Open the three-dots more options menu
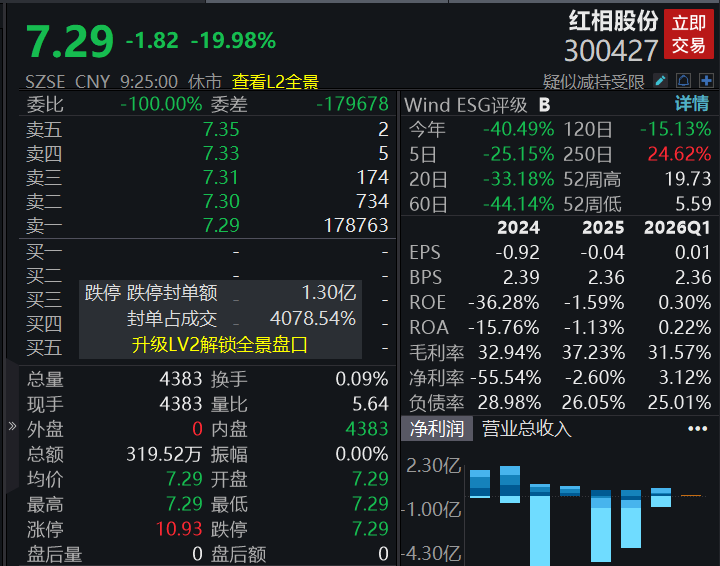The image size is (720, 566). point(698,429)
